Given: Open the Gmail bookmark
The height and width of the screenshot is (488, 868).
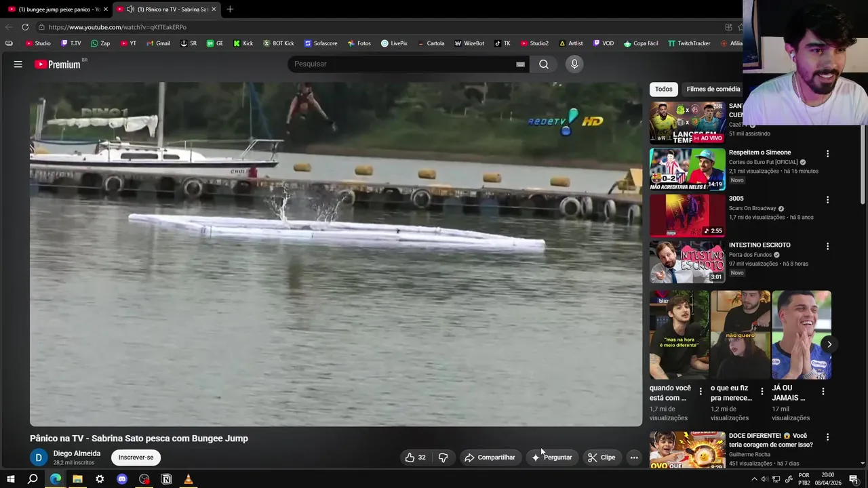Looking at the screenshot, I should point(159,43).
